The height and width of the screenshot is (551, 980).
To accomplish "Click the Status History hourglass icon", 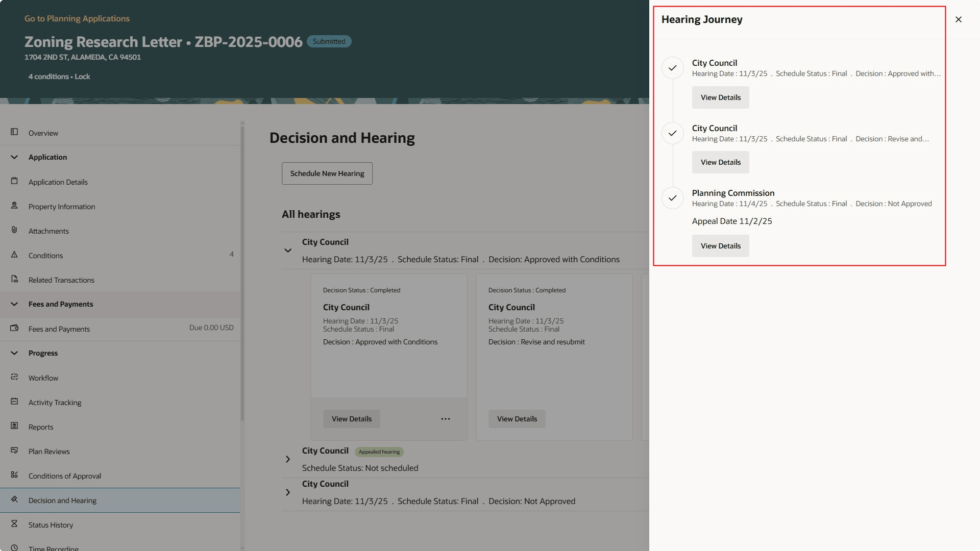I will pos(14,524).
